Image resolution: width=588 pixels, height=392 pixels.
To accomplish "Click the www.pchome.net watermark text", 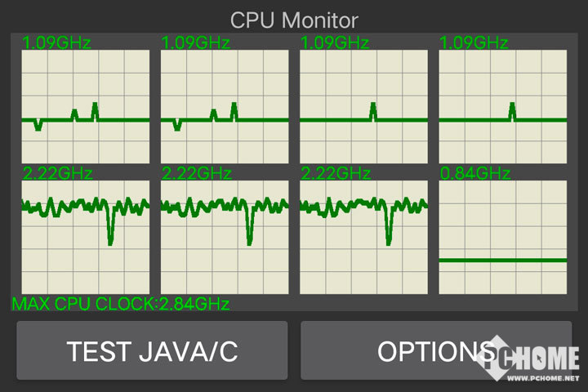I will [543, 378].
